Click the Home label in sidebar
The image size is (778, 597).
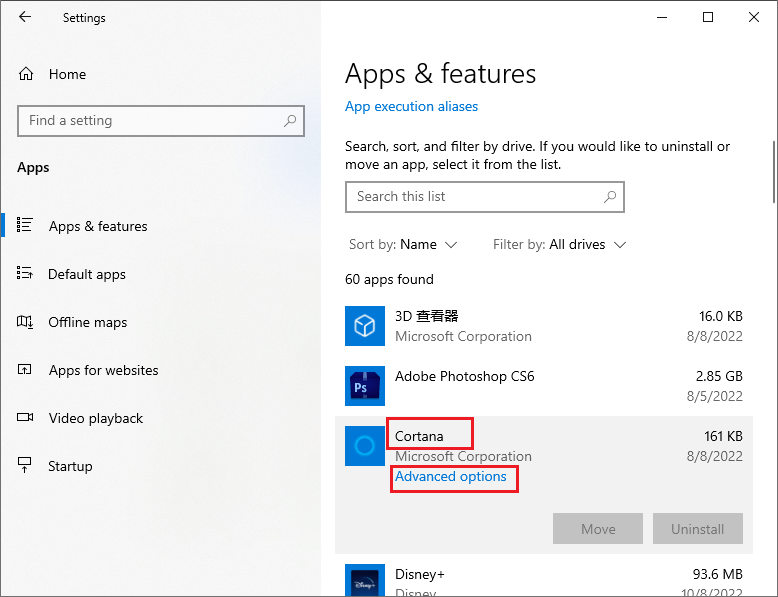pos(67,74)
